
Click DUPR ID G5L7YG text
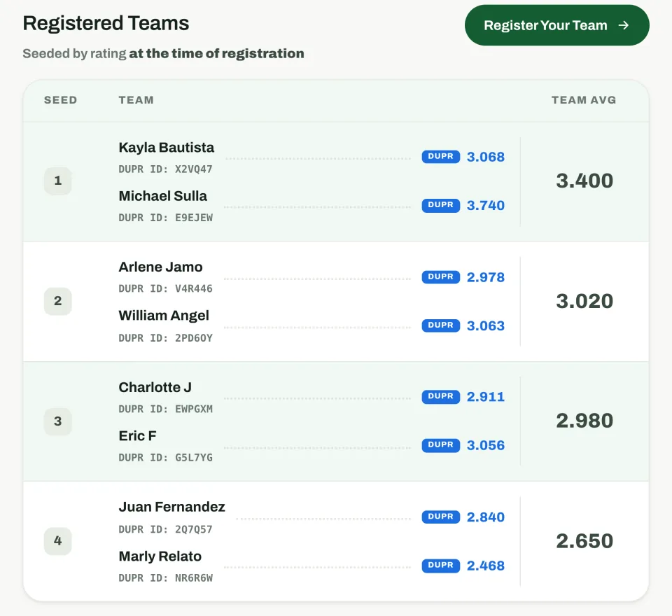point(165,457)
